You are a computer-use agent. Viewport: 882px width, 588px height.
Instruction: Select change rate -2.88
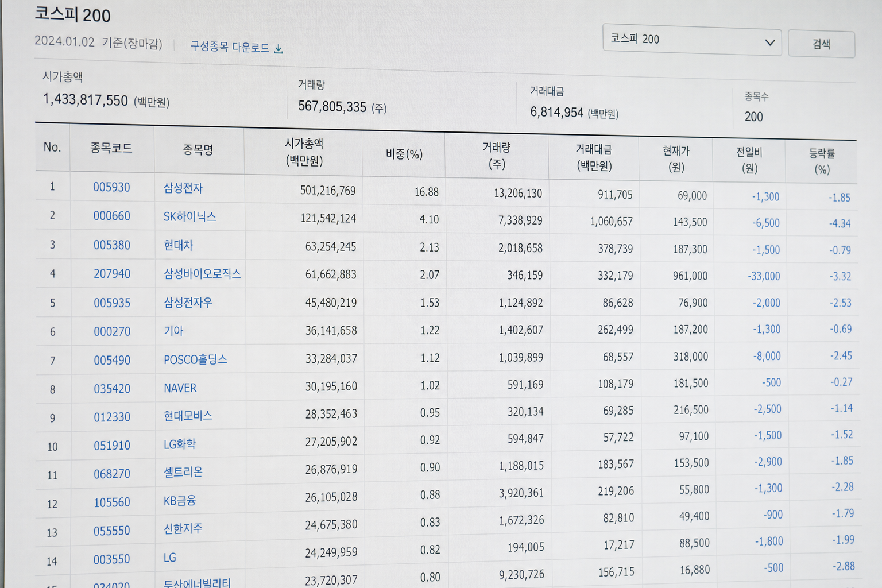click(844, 566)
